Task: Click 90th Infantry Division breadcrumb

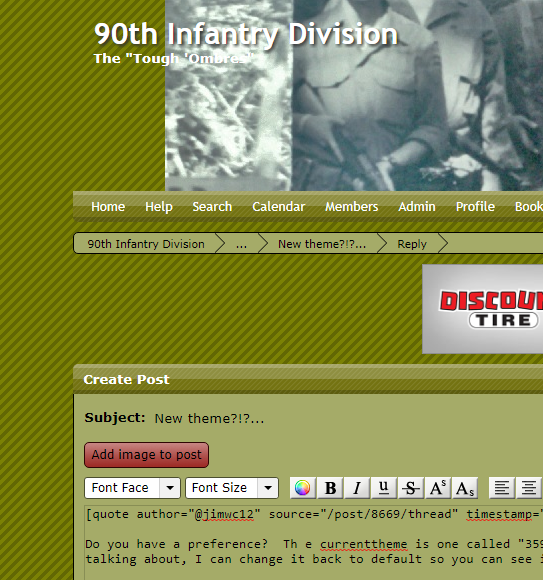Action: pos(146,244)
